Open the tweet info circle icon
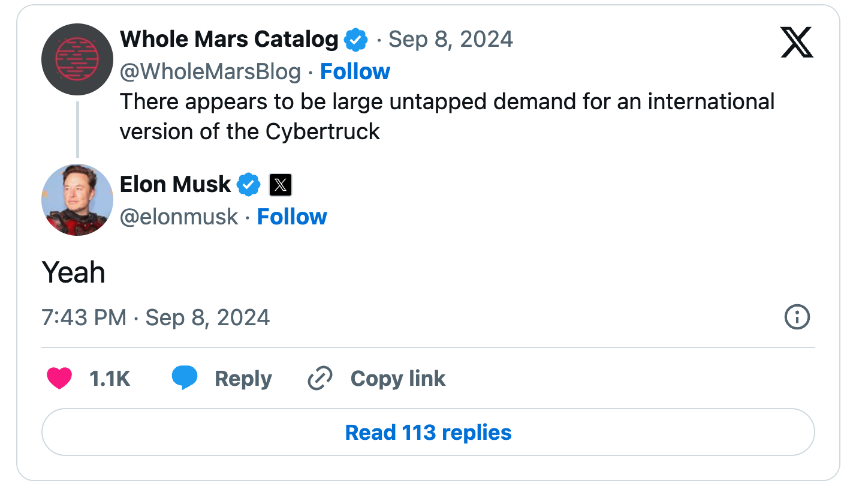 click(x=797, y=317)
